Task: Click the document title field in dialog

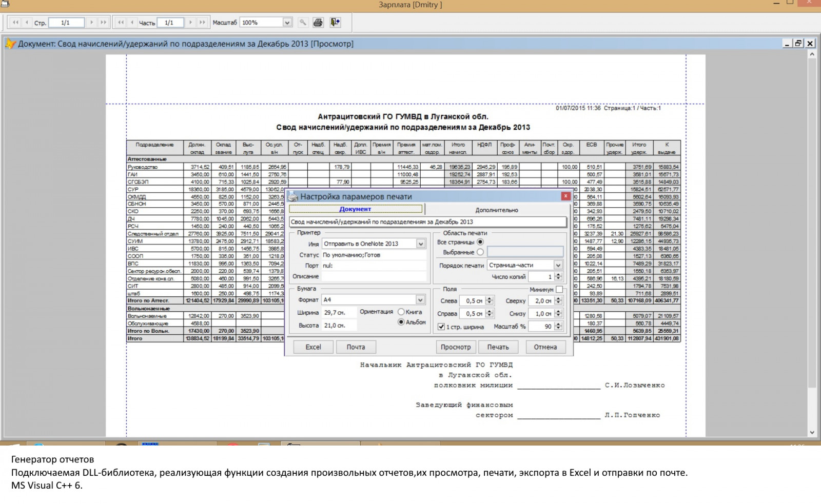Action: pyautogui.click(x=428, y=222)
